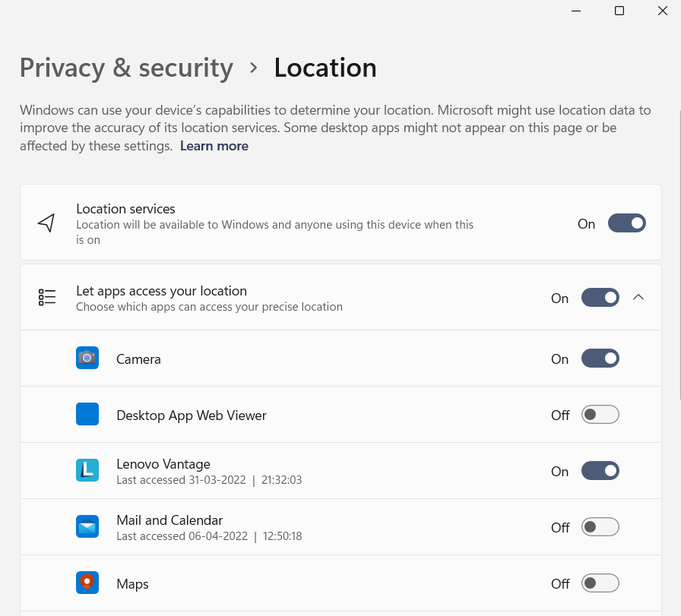The image size is (681, 616).
Task: Collapse the Let apps access your location list
Action: coord(638,298)
